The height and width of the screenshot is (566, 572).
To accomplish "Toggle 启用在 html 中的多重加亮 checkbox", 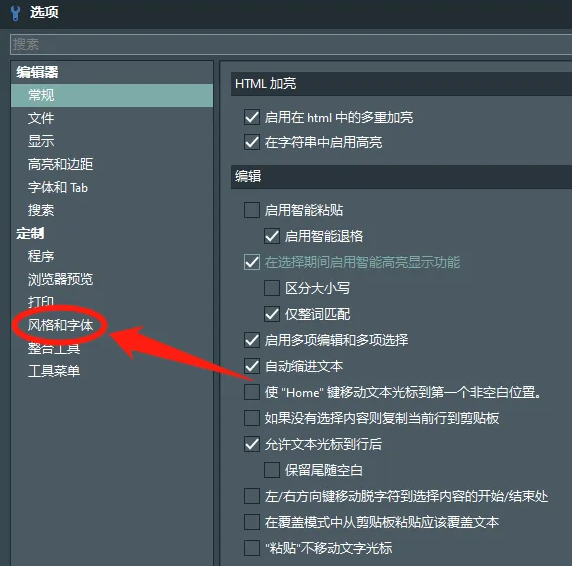I will click(252, 117).
